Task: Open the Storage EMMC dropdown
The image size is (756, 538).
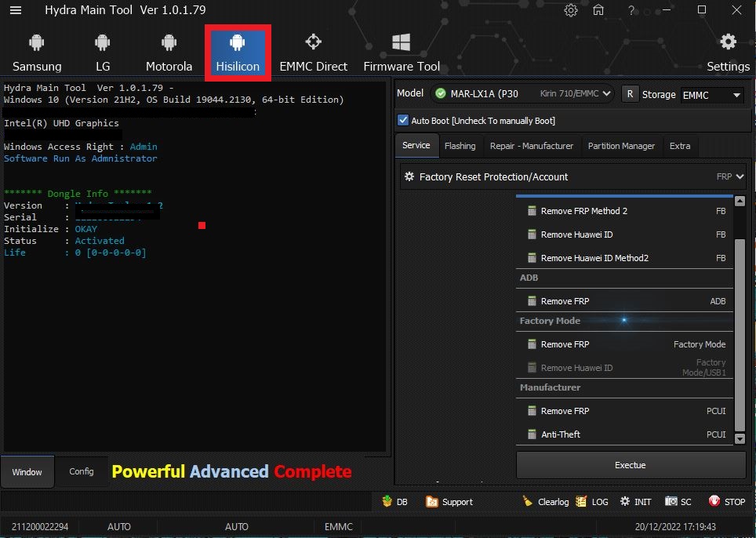Action: coord(711,95)
